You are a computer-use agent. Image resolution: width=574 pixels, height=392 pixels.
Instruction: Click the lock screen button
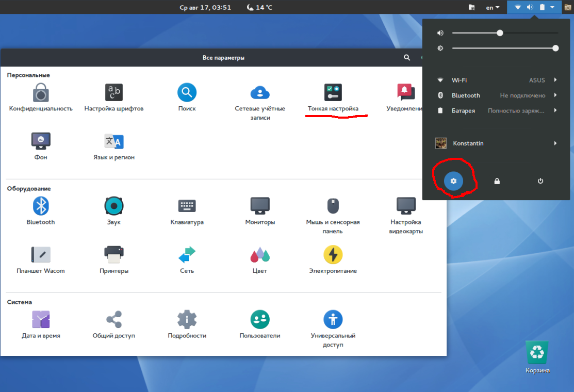pos(497,181)
